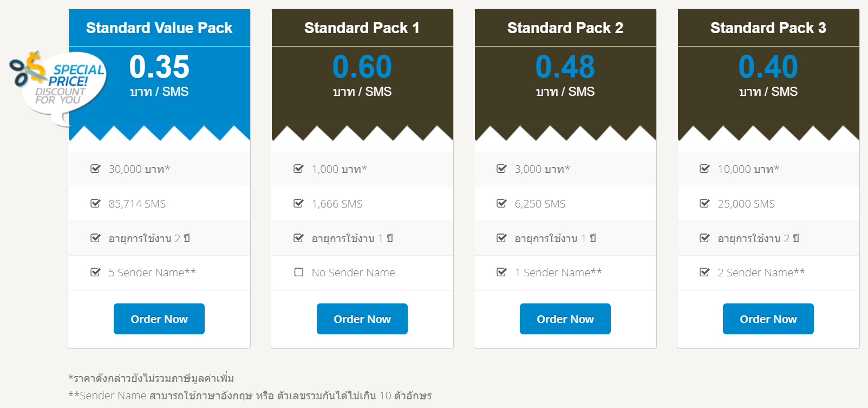
Task: Click the checkmark icon beside 30,000 บาท
Action: coord(95,169)
